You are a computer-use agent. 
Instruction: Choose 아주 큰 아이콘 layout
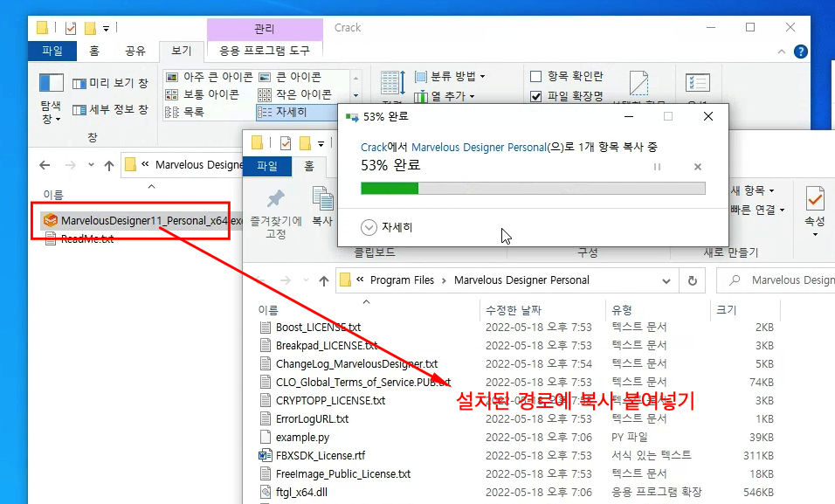coord(210,77)
